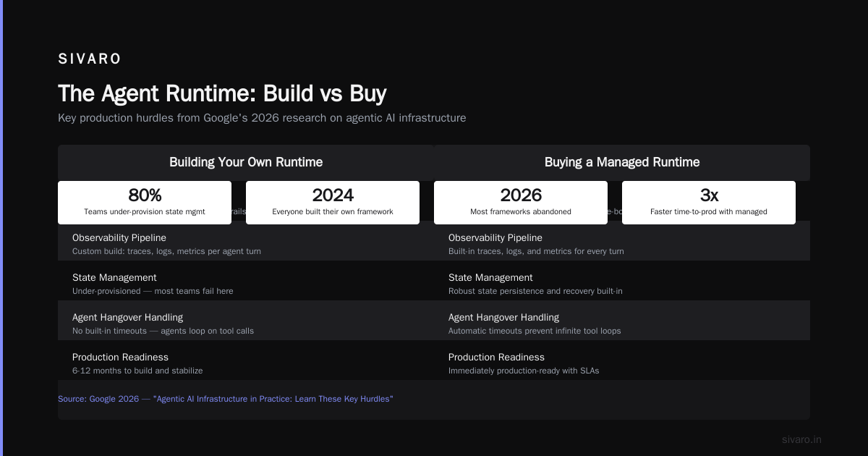Click 'Automatic timeouts prevent infinite tool loops'
This screenshot has width=868, height=456.
(x=535, y=331)
